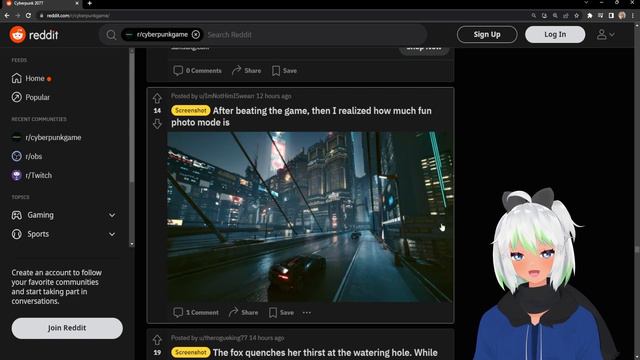640x360 pixels.
Task: Select the Cyberpunk 2077 browser tab
Action: point(41,3)
